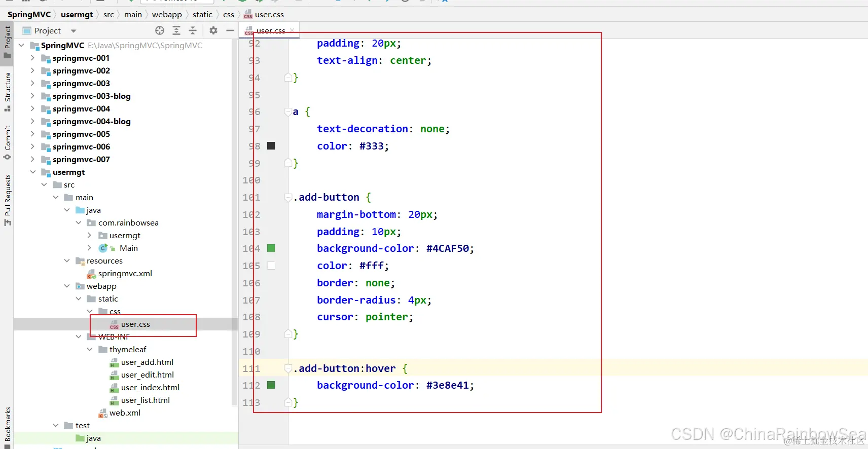The width and height of the screenshot is (868, 449).
Task: Fold the 'a' CSS rule block
Action: [x=288, y=112]
